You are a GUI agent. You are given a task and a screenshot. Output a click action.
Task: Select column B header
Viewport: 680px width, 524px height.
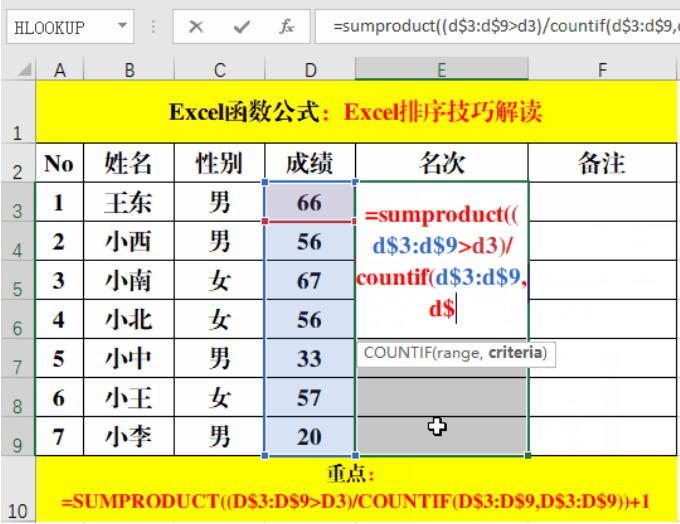pyautogui.click(x=129, y=69)
